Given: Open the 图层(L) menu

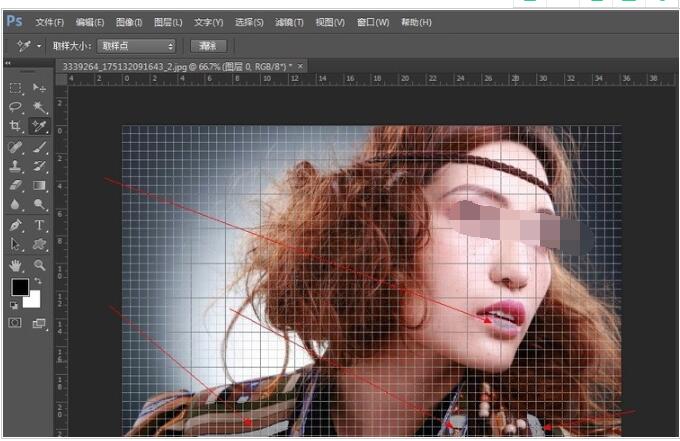Looking at the screenshot, I should (166, 22).
